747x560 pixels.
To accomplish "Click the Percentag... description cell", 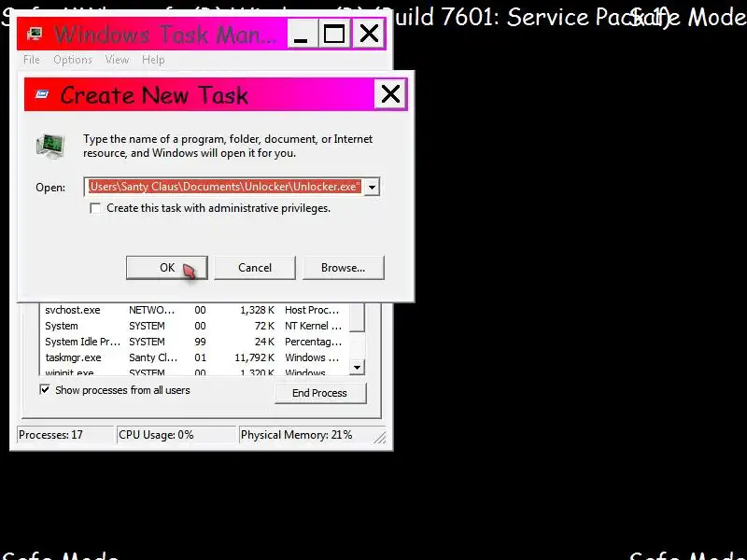I will coord(313,342).
